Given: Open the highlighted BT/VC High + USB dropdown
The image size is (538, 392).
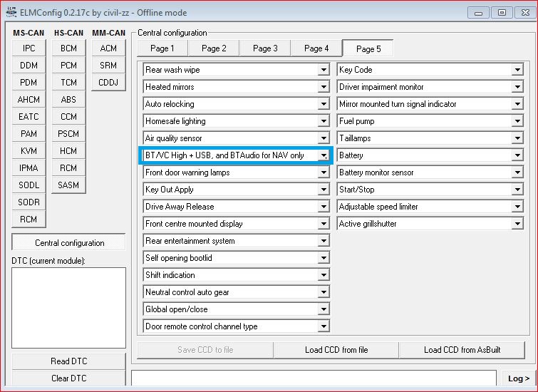Looking at the screenshot, I should (324, 155).
